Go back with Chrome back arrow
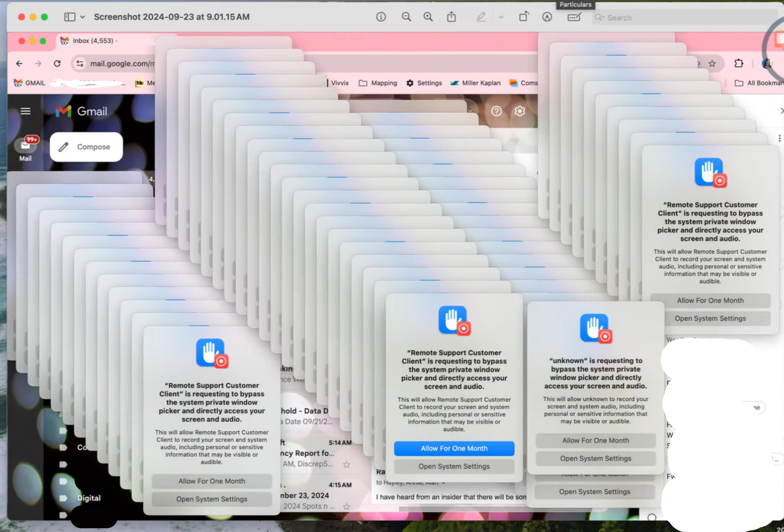Viewport: 784px width, 532px height. [x=19, y=63]
